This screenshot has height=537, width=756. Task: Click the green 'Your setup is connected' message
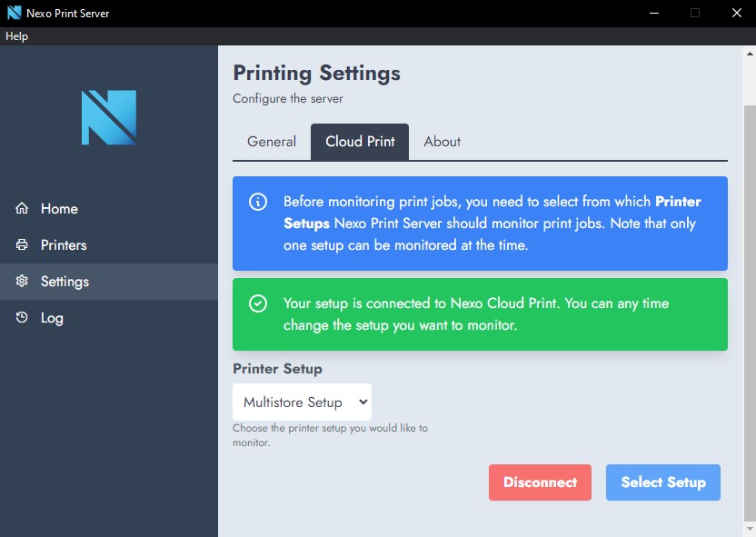(480, 314)
